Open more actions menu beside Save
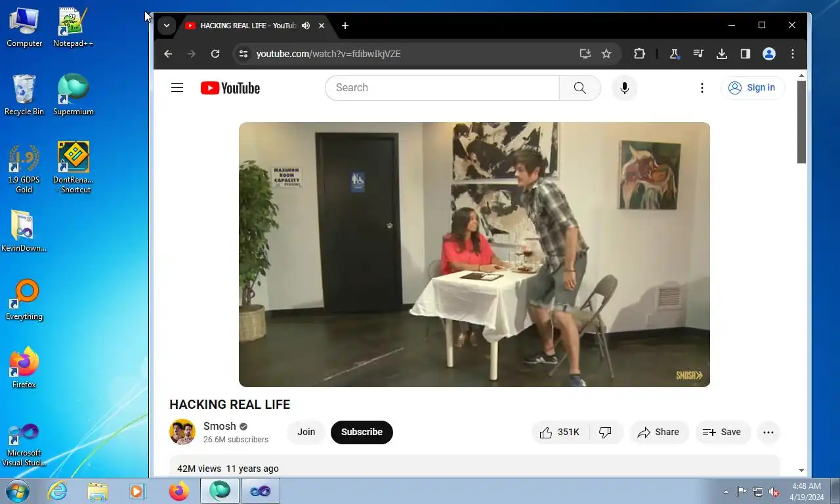 (768, 432)
